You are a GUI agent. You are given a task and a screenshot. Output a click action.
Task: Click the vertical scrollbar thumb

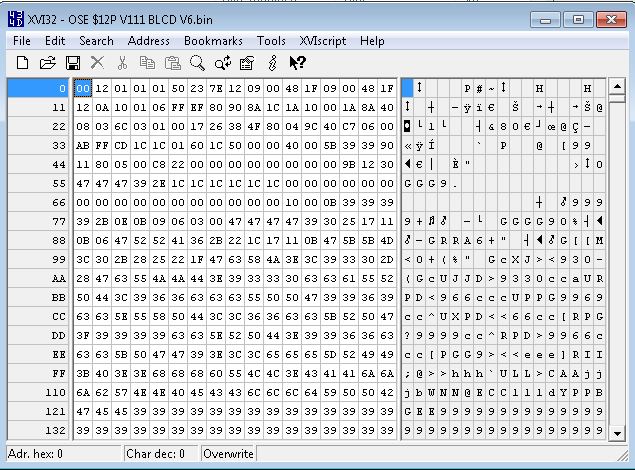pos(617,98)
